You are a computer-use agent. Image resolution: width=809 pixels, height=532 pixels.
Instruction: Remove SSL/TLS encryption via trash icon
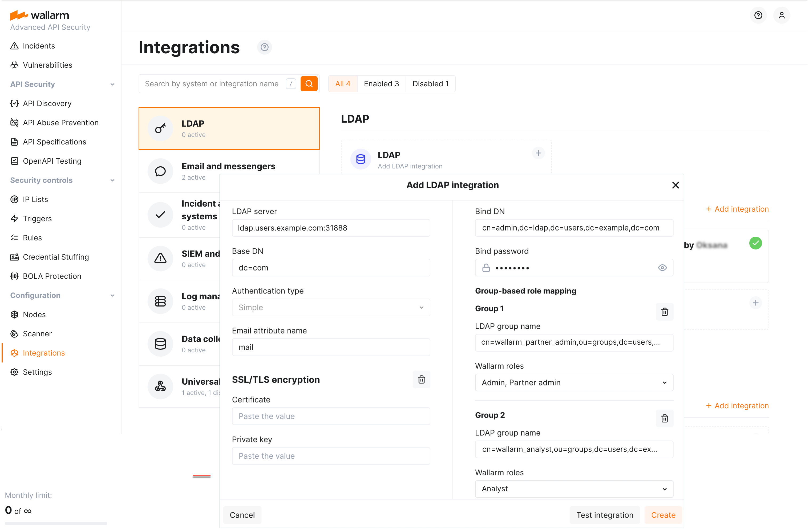coord(422,379)
